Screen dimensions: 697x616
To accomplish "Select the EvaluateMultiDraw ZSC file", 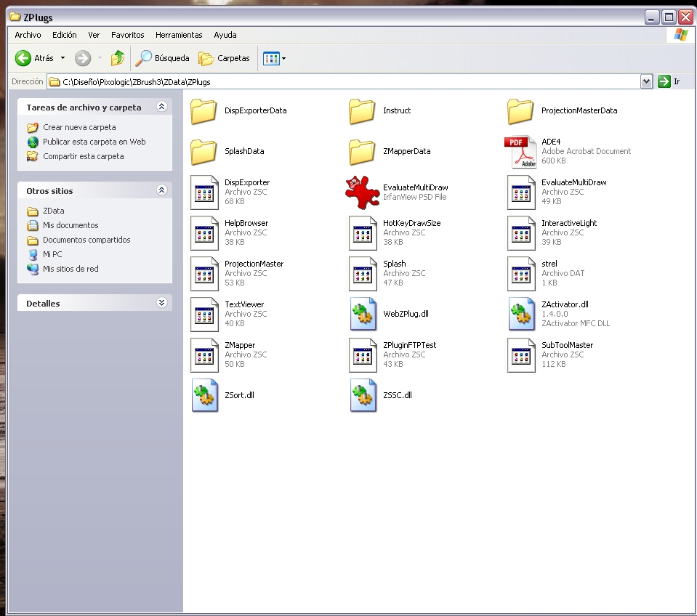I will coord(557,192).
